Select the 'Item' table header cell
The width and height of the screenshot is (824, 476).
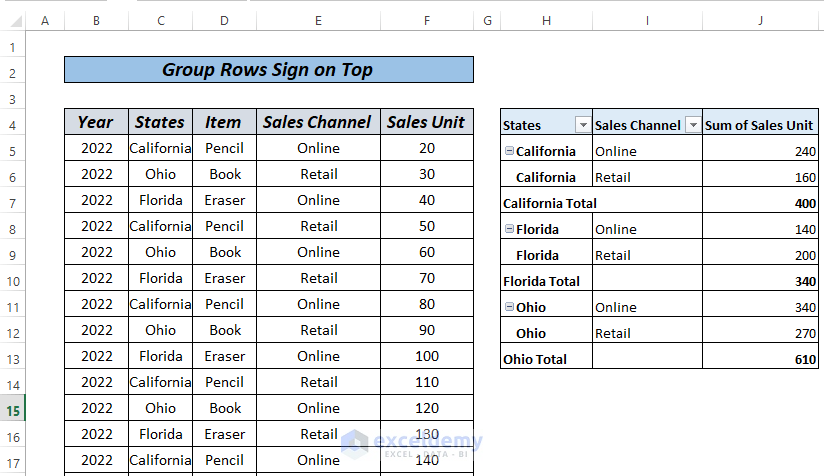224,122
